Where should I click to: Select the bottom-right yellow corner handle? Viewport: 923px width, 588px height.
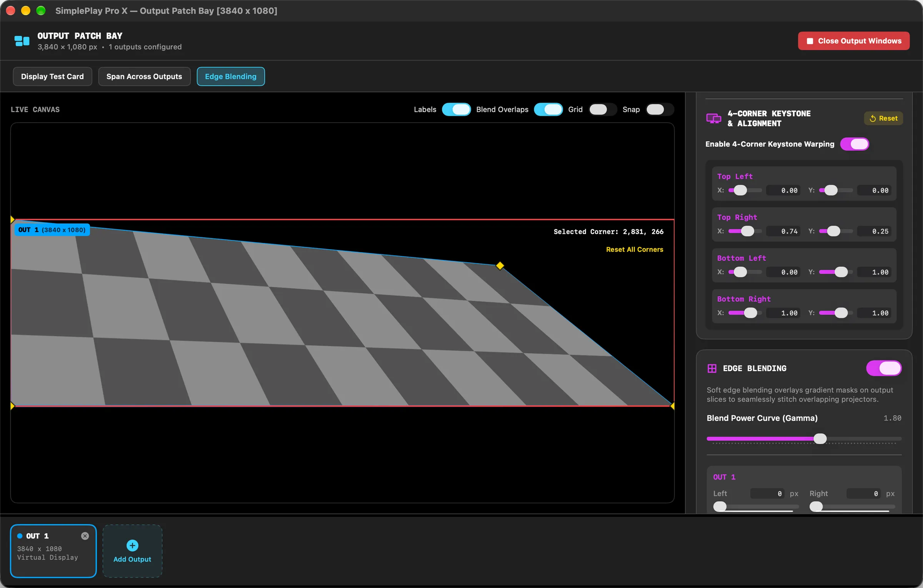pyautogui.click(x=672, y=406)
